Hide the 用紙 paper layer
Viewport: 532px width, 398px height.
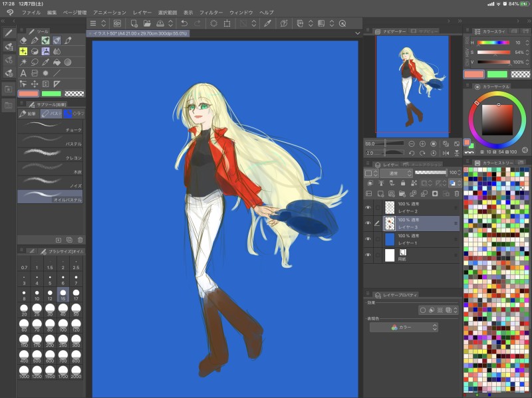pyautogui.click(x=368, y=255)
